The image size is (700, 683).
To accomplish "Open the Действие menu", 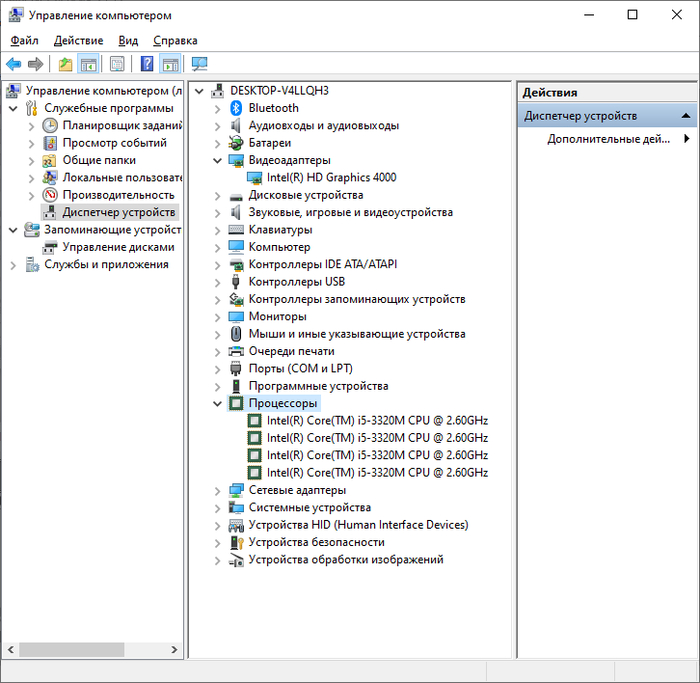I will click(78, 40).
